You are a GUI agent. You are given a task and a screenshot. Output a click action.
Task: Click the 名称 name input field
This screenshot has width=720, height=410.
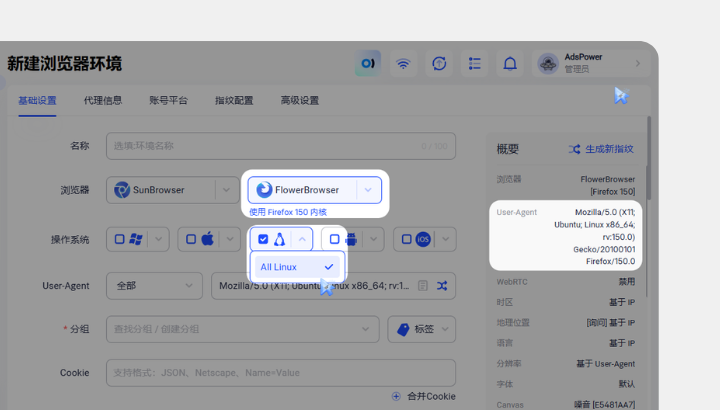click(281, 146)
